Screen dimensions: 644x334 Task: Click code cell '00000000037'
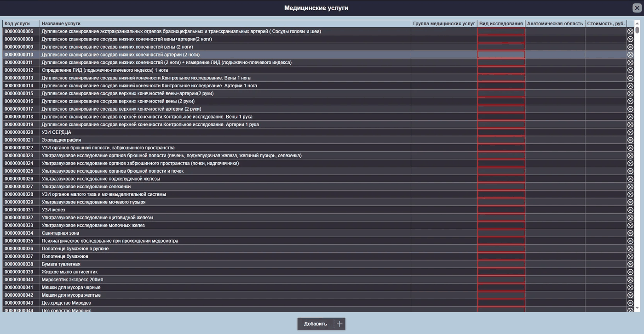click(21, 256)
